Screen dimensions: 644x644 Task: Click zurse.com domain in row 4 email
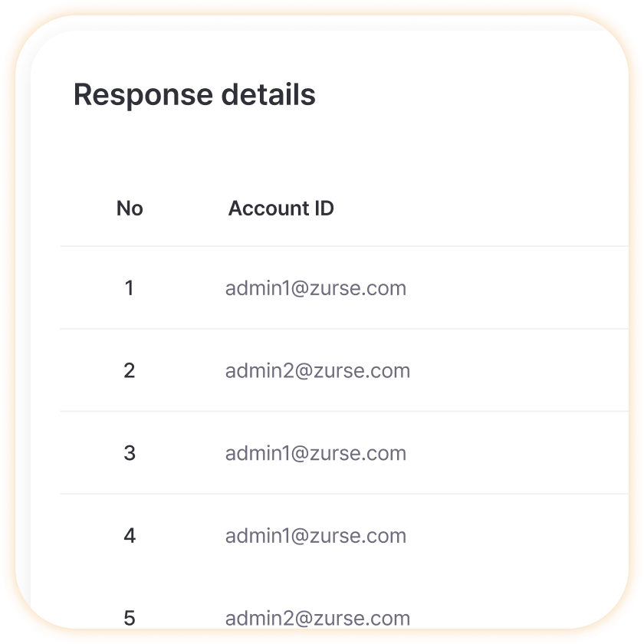tap(358, 536)
